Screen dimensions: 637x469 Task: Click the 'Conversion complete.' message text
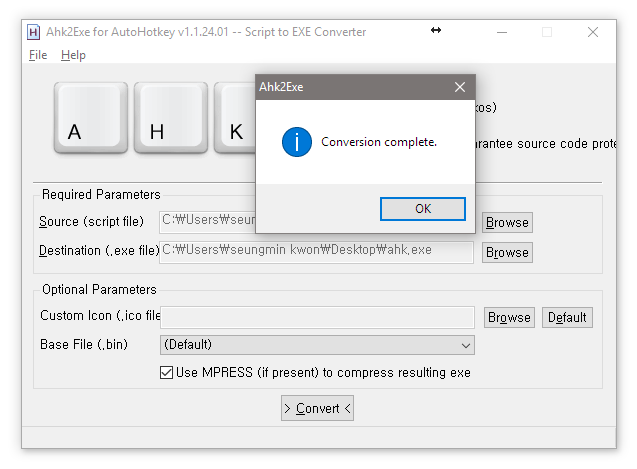pos(379,142)
